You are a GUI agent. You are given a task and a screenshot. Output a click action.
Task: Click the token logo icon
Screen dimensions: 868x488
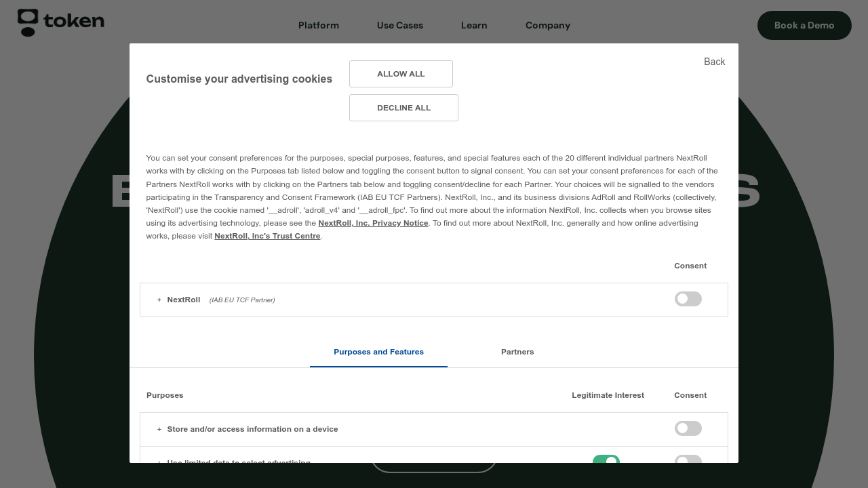coord(26,22)
